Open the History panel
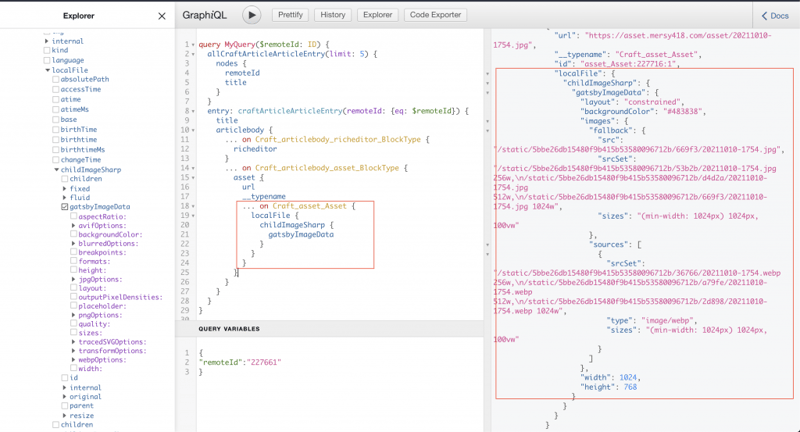The image size is (800, 432). coord(333,15)
